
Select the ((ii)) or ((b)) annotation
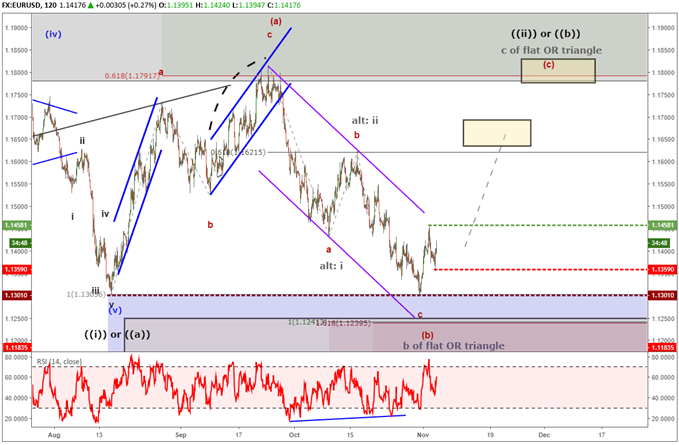point(546,34)
